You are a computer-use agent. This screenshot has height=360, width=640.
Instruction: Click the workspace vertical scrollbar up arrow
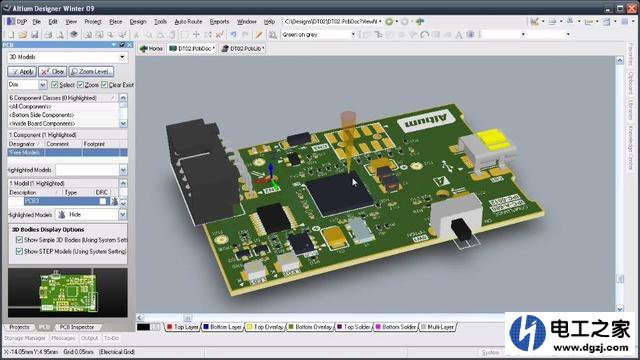point(620,60)
